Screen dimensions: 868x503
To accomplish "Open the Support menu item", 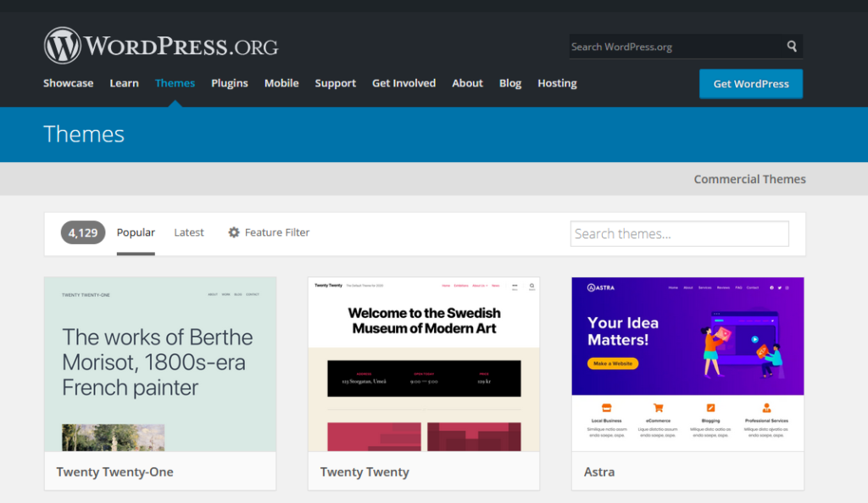I will click(336, 83).
